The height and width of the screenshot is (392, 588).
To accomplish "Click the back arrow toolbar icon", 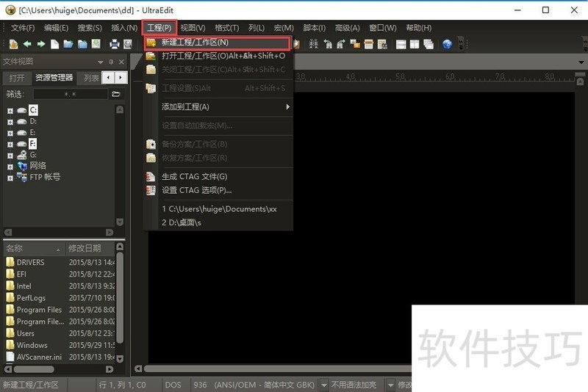I will (x=27, y=44).
